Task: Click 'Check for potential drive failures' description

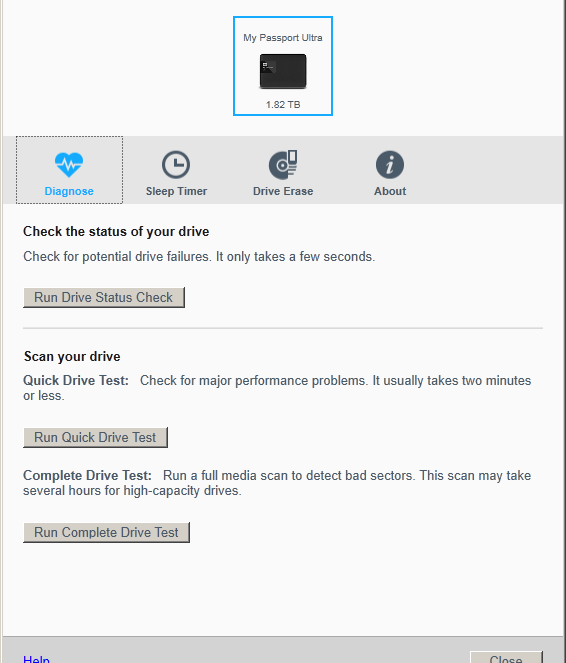Action: pos(199,257)
